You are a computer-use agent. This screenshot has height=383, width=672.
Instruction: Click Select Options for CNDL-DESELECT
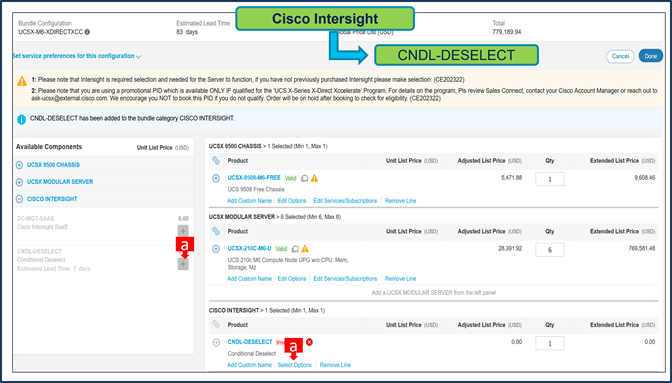295,365
